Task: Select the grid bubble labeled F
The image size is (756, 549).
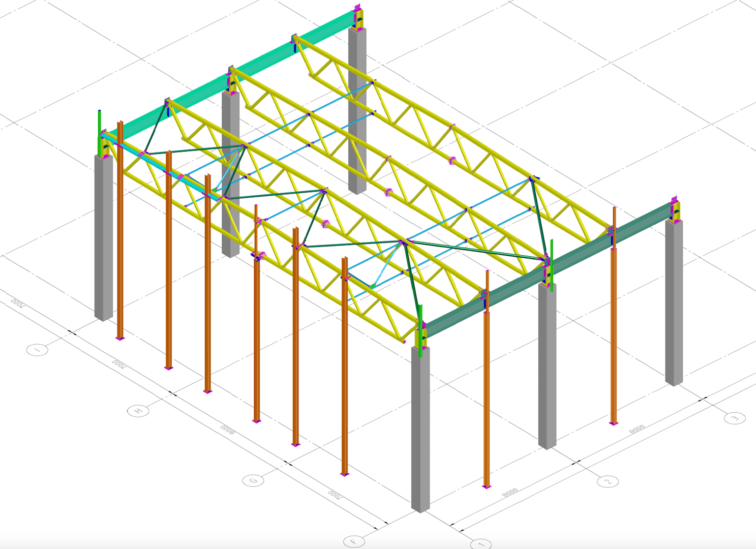Action: (x=354, y=541)
